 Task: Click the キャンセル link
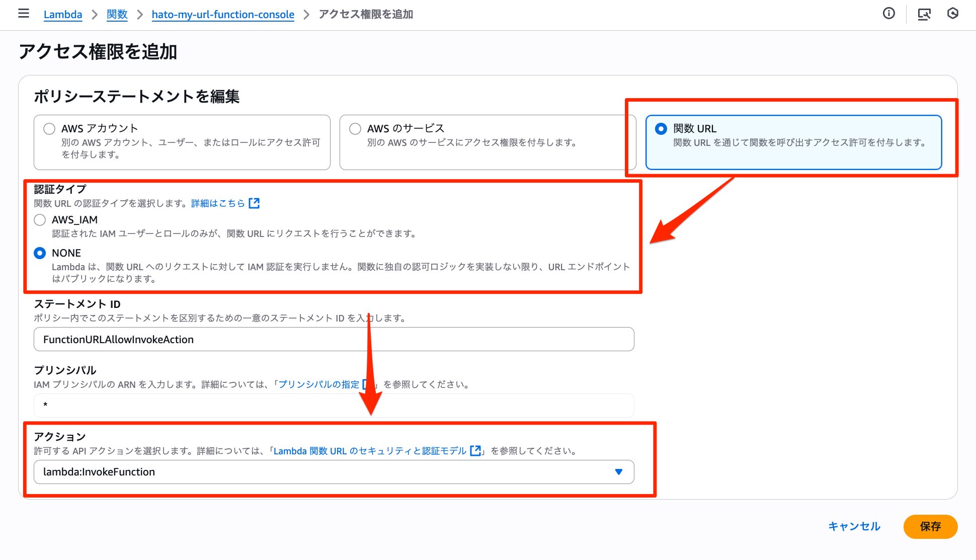[x=854, y=526]
